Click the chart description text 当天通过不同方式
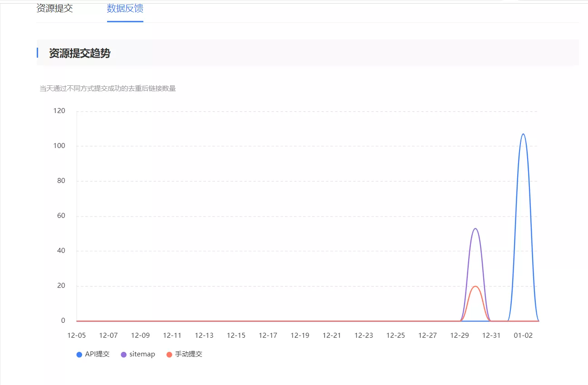The width and height of the screenshot is (588, 385). coord(108,89)
